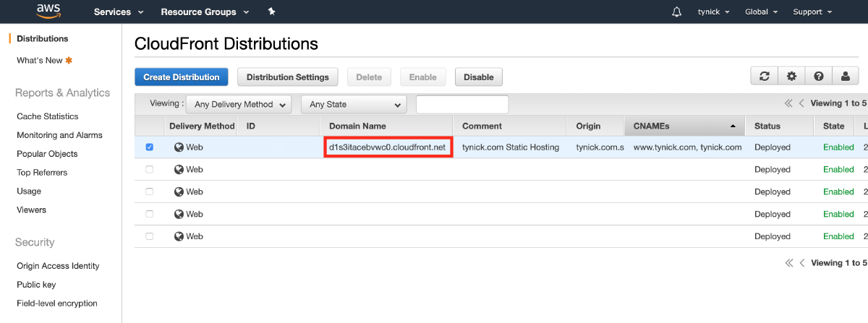Go to previous page arrow in bottom pager
The height and width of the screenshot is (323, 868).
click(x=801, y=263)
